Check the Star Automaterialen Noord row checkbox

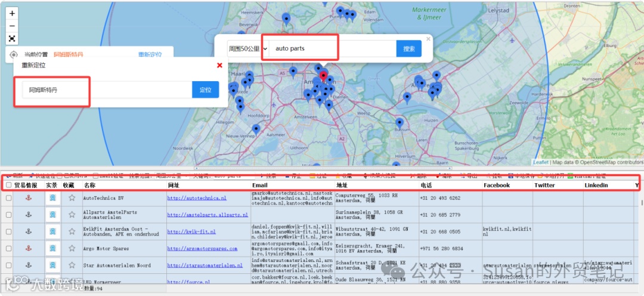[8, 266]
